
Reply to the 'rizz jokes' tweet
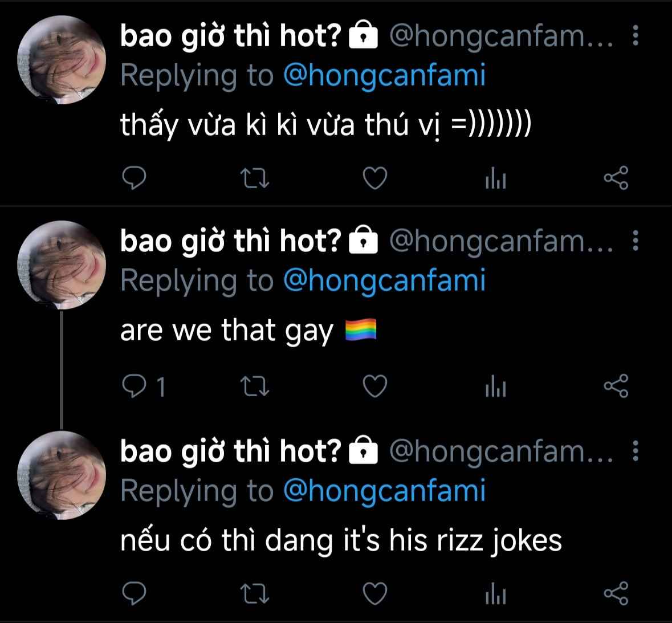(135, 593)
